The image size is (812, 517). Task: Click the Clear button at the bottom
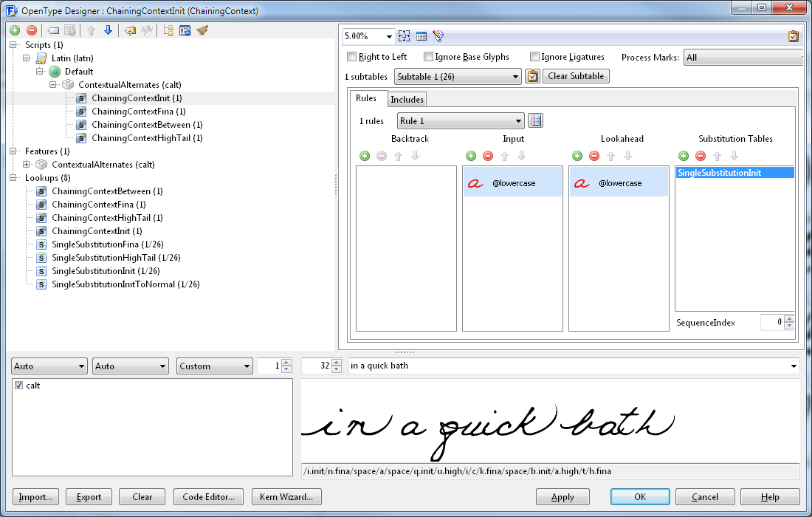pyautogui.click(x=142, y=497)
